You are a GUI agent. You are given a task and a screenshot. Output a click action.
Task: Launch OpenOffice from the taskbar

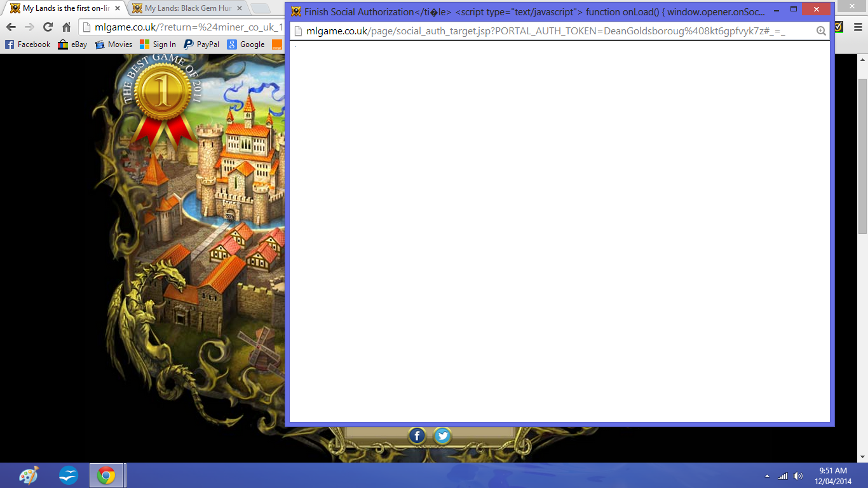pyautogui.click(x=69, y=475)
